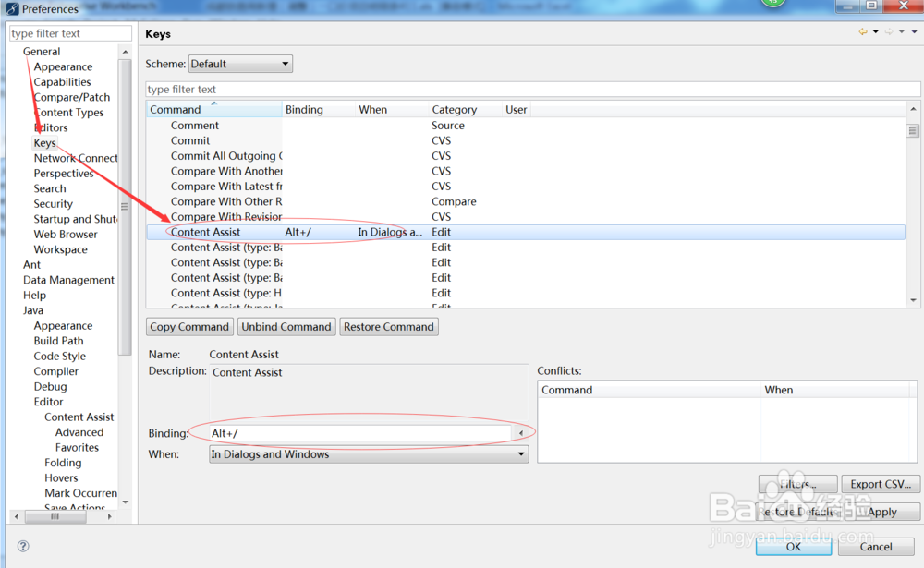Select Compare With Another command row

click(526, 171)
